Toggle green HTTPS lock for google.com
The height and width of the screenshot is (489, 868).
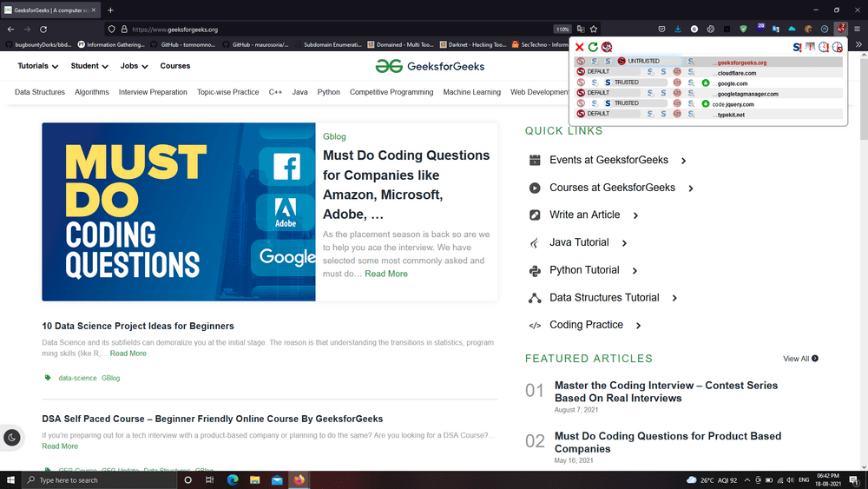coord(705,83)
